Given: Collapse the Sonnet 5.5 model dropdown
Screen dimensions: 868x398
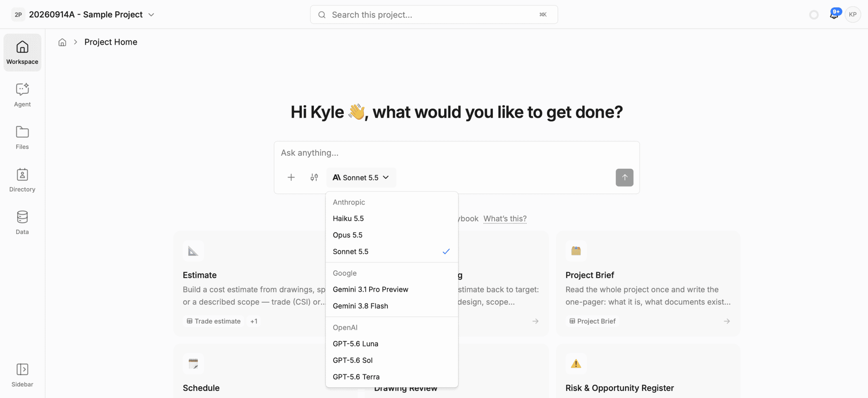Looking at the screenshot, I should (361, 177).
